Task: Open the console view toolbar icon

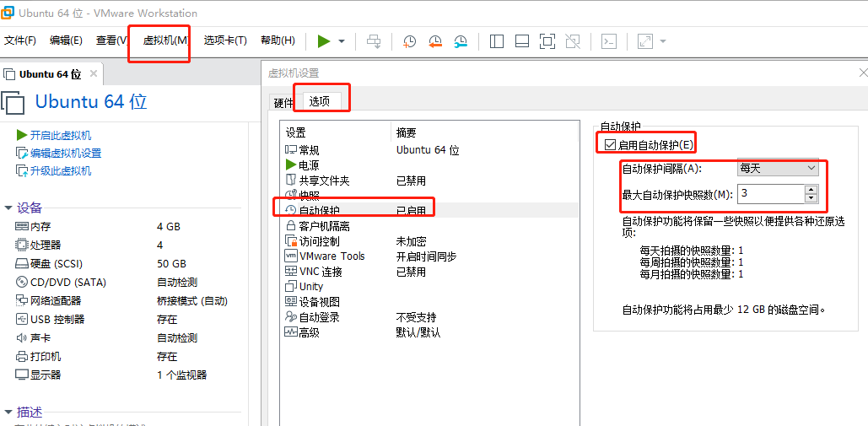Action: point(609,41)
